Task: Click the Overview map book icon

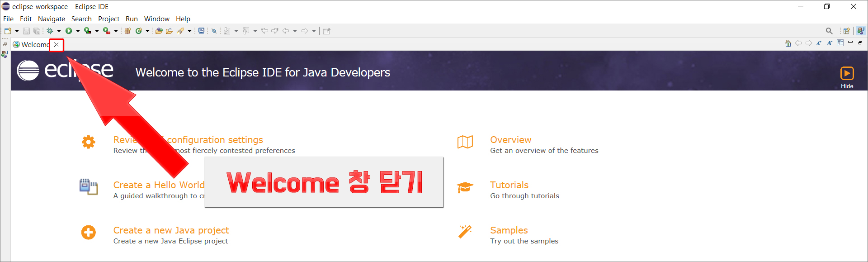Action: click(465, 142)
